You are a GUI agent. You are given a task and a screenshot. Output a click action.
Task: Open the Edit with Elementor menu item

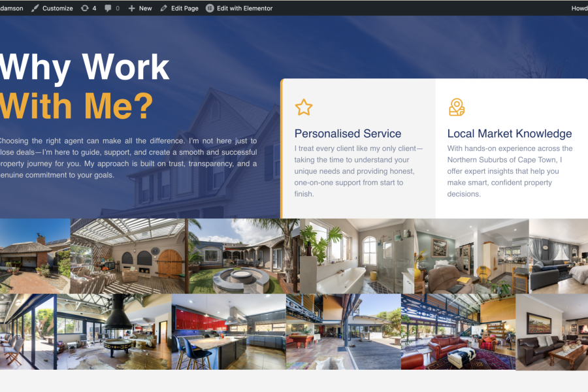pyautogui.click(x=244, y=8)
